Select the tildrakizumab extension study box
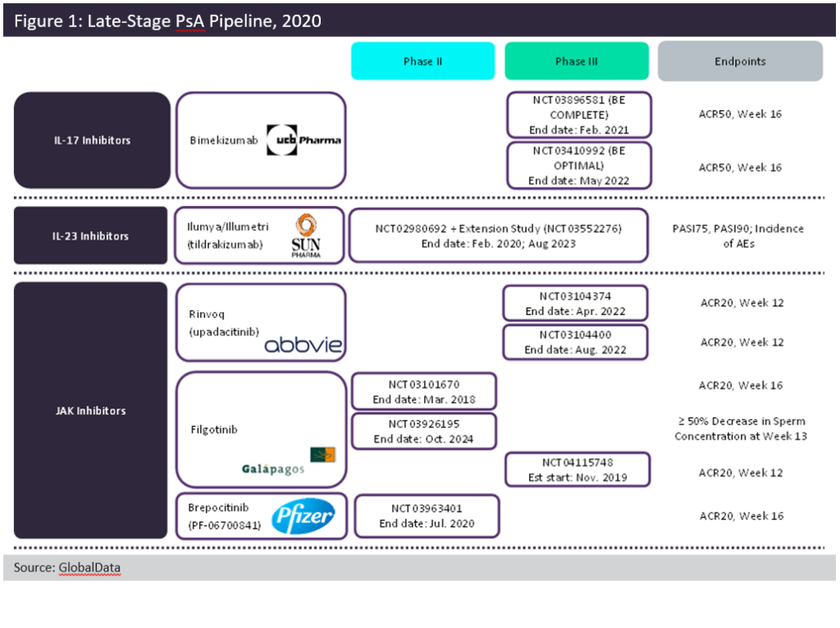Viewport: 840px width, 628px height. 499,235
